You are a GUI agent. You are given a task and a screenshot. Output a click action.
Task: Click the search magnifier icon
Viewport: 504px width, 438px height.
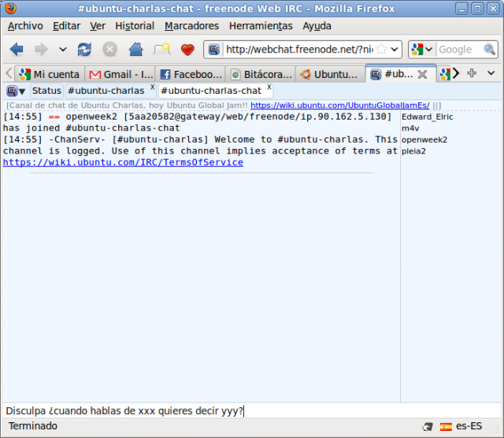tap(490, 50)
